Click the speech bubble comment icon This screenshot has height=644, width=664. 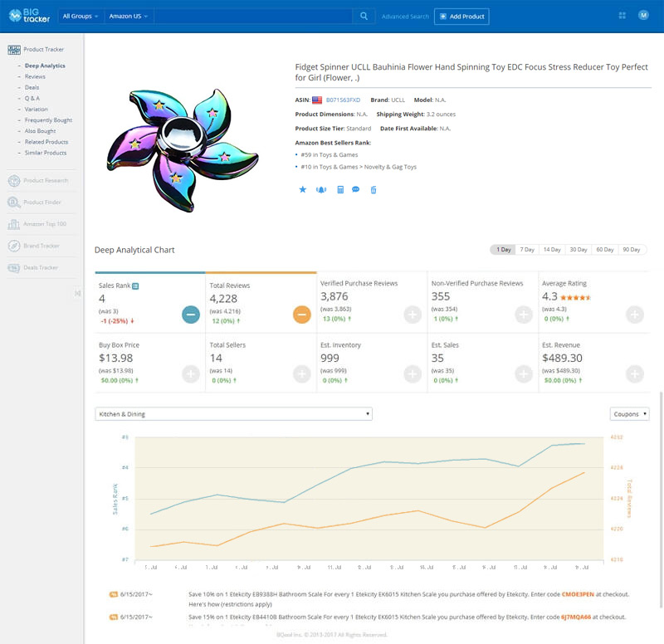[355, 190]
